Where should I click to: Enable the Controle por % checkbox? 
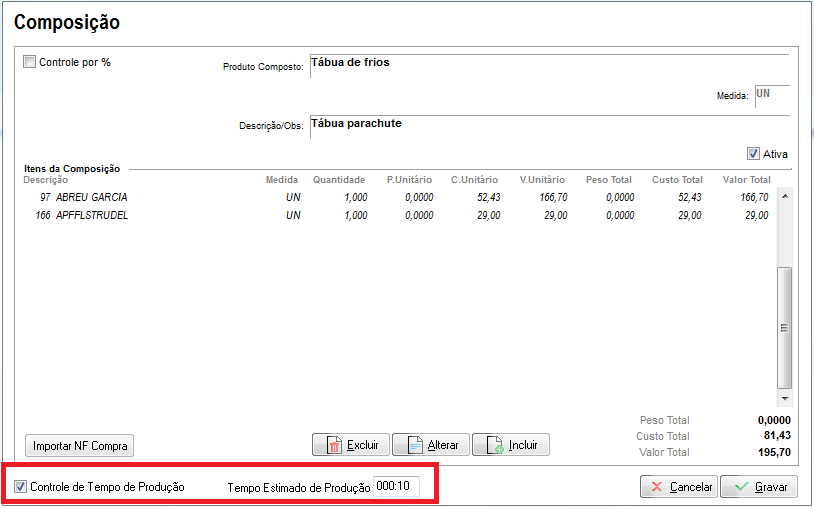(x=29, y=62)
